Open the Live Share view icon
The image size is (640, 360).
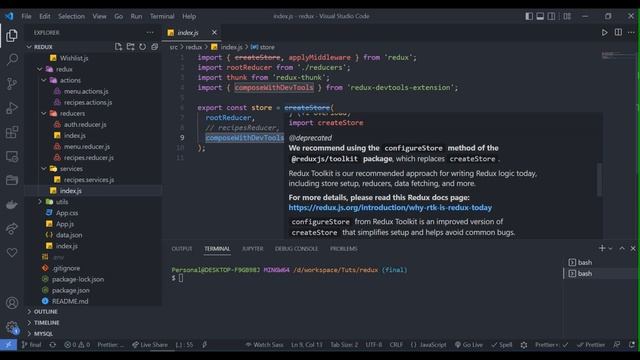(x=12, y=229)
